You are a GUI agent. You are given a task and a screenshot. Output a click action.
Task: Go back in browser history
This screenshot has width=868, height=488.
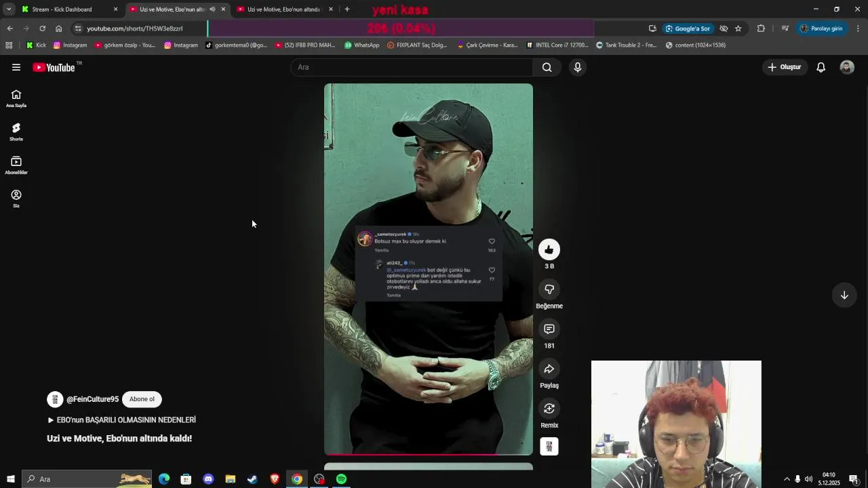pyautogui.click(x=9, y=28)
